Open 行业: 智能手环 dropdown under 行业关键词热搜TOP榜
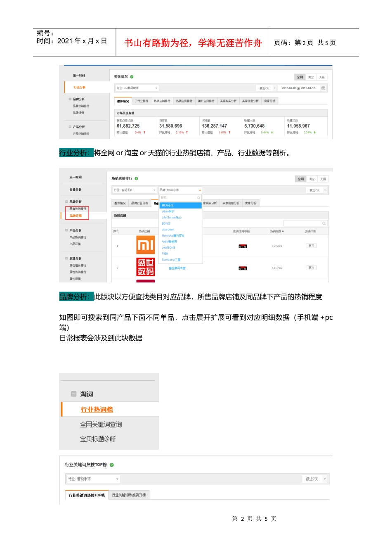The image size is (392, 555). pos(93,479)
